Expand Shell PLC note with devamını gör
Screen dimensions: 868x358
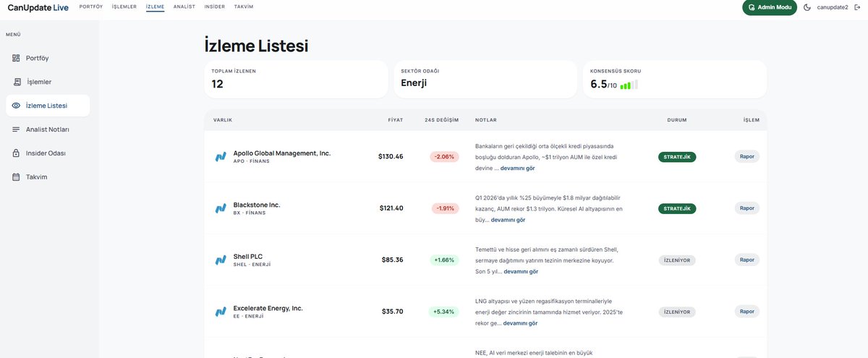coord(521,272)
